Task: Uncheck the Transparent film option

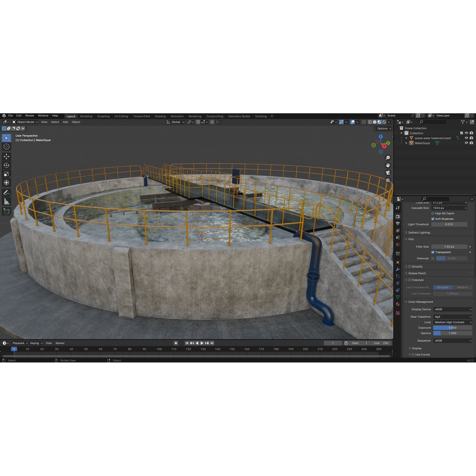Action: coord(433,252)
